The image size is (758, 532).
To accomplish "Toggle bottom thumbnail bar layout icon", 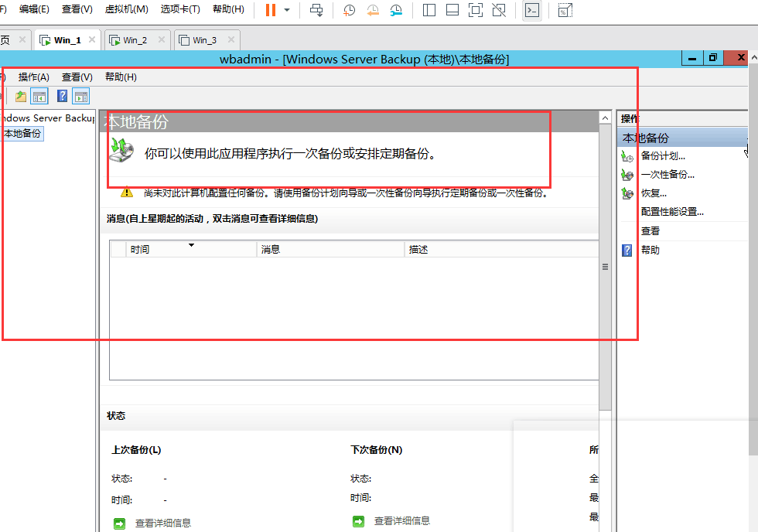I will pos(452,9).
